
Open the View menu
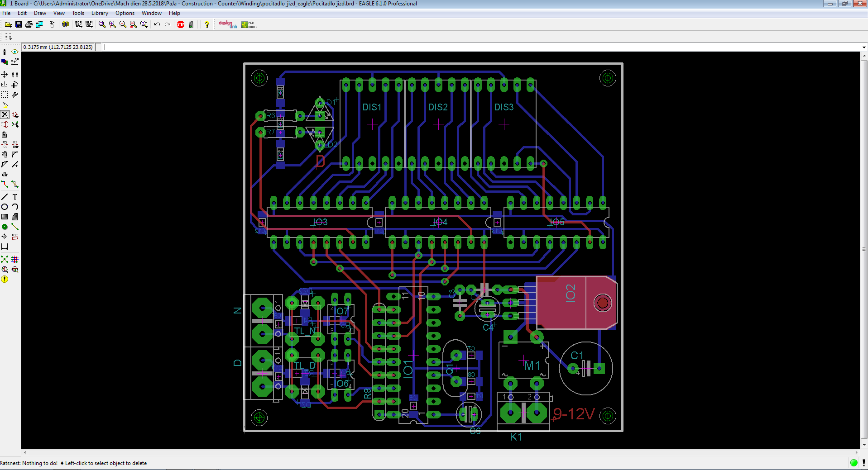(59, 13)
